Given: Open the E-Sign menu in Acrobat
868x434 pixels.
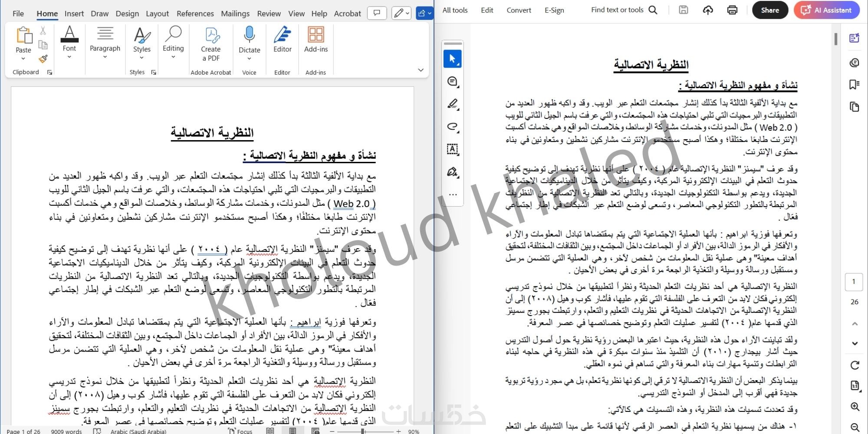Looking at the screenshot, I should coord(555,10).
